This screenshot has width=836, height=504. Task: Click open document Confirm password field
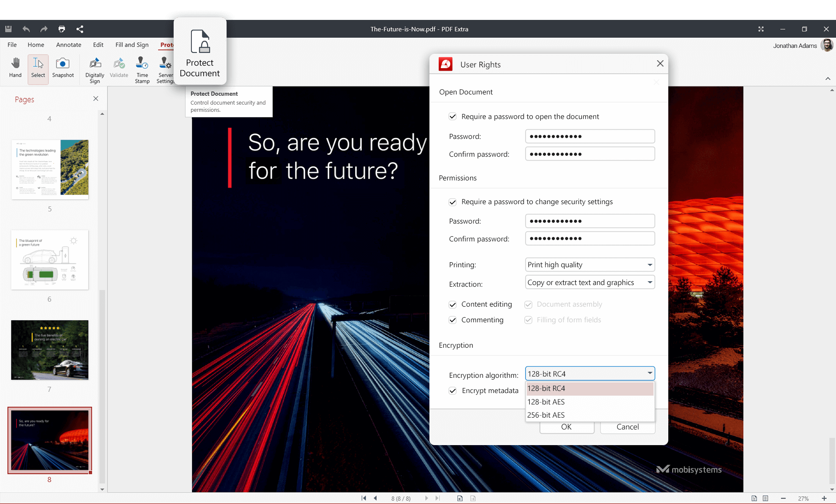click(x=590, y=154)
